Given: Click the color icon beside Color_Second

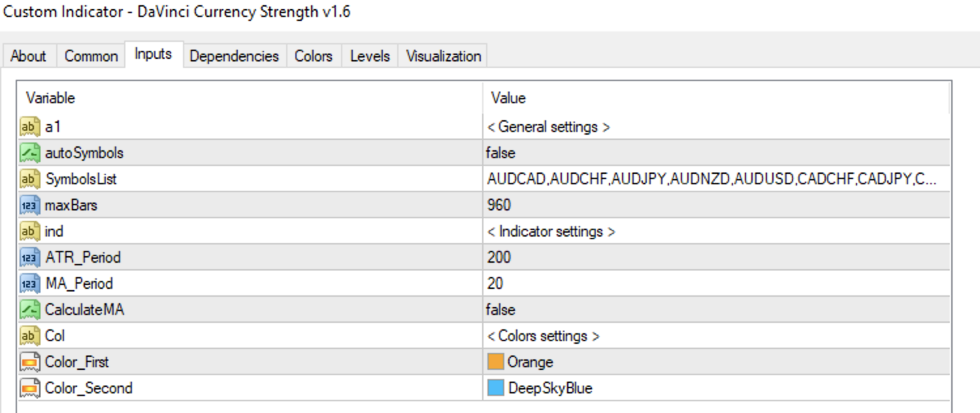Looking at the screenshot, I should coord(30,388).
